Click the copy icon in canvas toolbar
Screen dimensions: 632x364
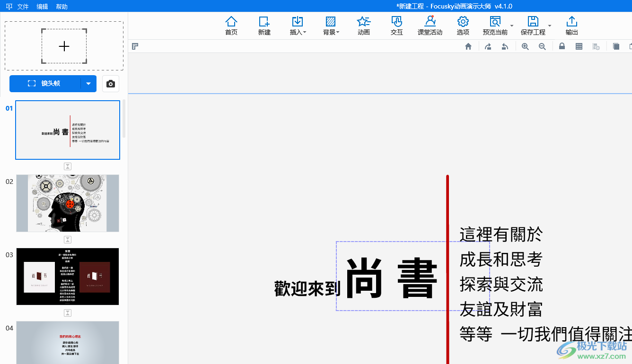click(x=616, y=46)
